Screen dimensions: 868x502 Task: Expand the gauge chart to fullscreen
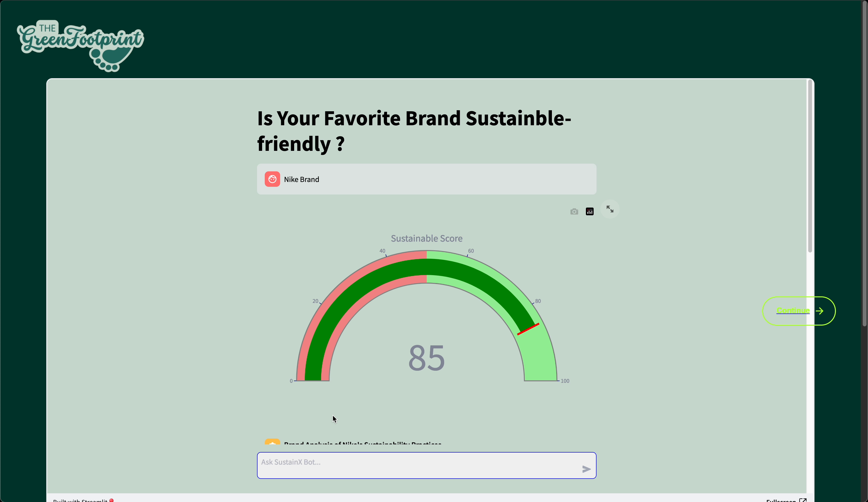click(x=610, y=209)
